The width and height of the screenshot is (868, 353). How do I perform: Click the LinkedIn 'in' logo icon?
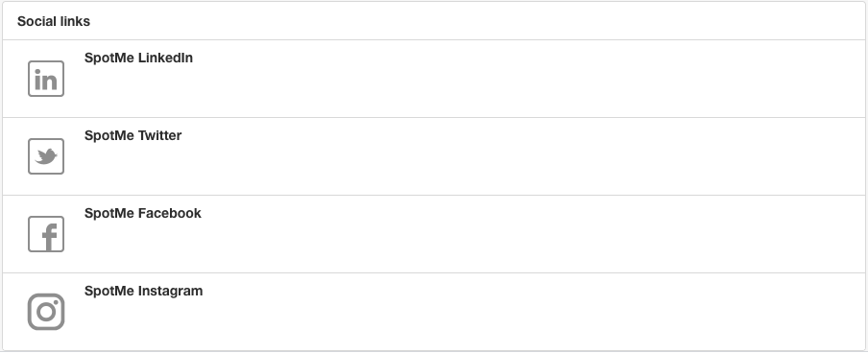coord(46,79)
